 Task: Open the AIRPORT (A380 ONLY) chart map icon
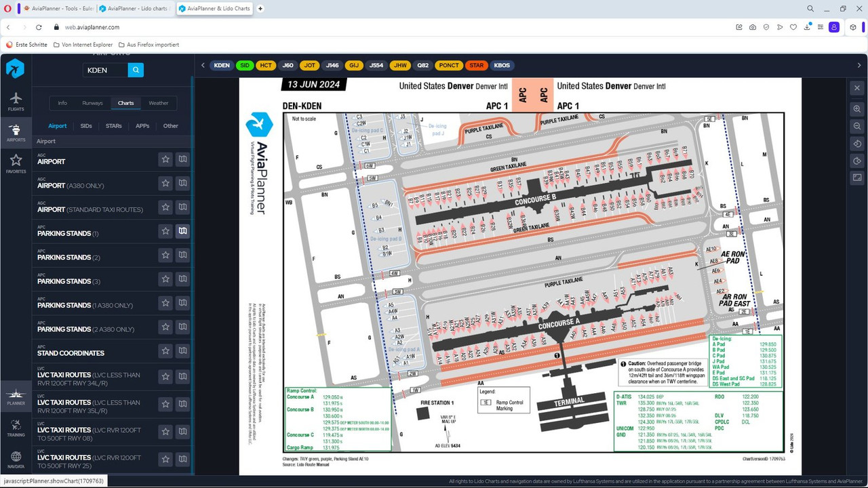click(x=182, y=183)
